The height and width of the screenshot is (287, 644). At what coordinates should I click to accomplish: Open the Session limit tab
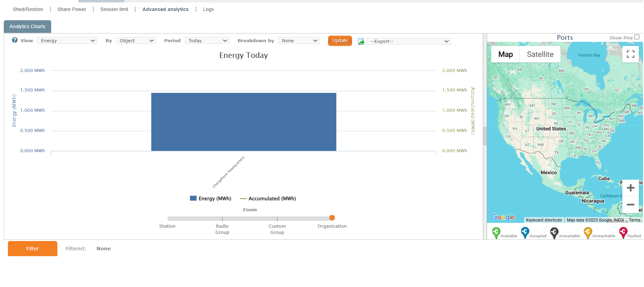tap(114, 9)
